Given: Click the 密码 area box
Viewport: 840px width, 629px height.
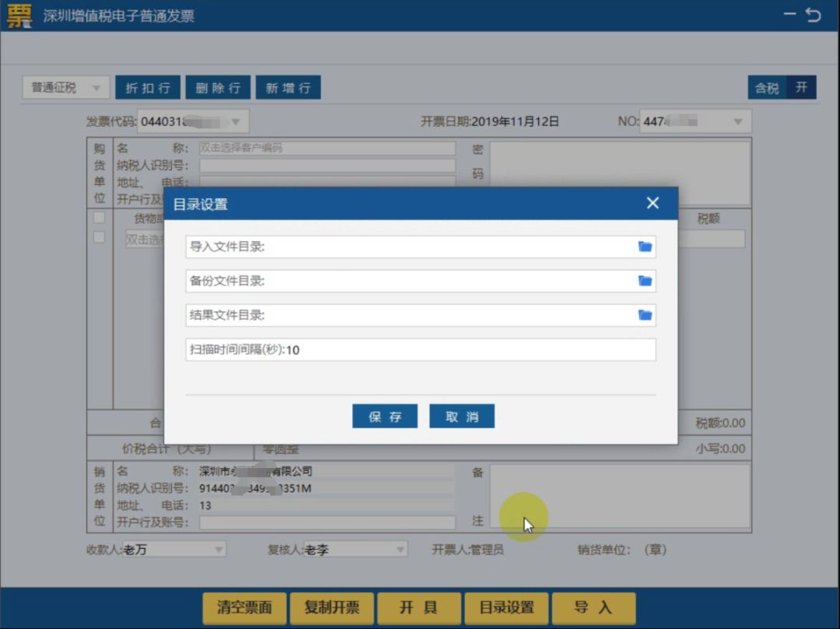Looking at the screenshot, I should (x=620, y=173).
